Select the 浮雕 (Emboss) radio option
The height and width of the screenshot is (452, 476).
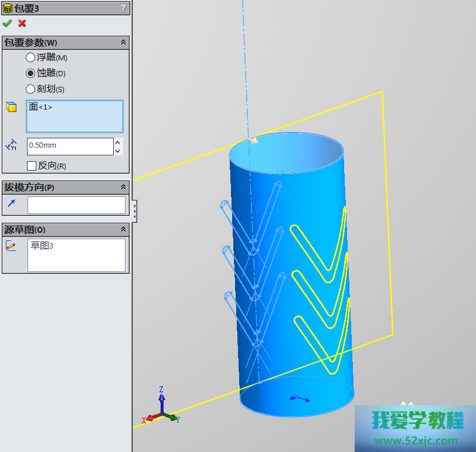coord(30,57)
